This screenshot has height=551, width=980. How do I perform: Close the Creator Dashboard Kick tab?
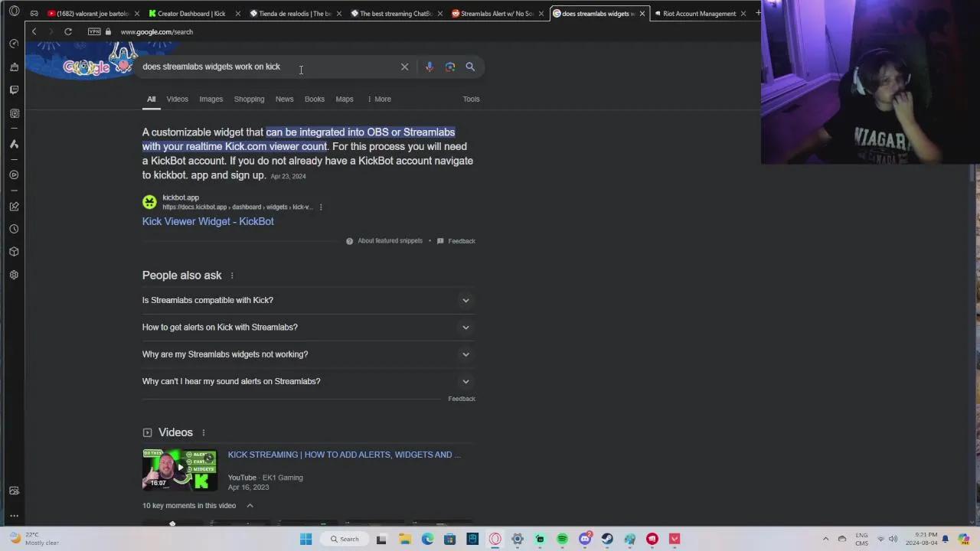pos(238,13)
